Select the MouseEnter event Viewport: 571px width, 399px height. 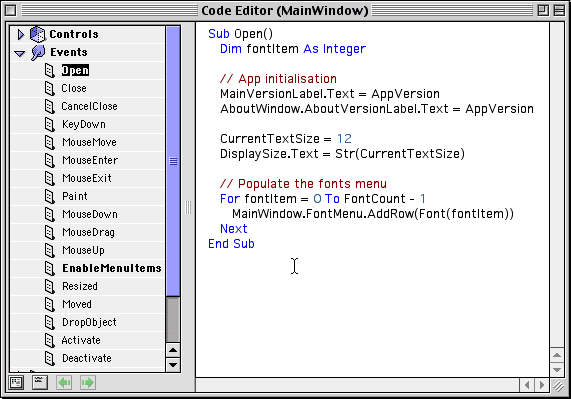point(90,160)
